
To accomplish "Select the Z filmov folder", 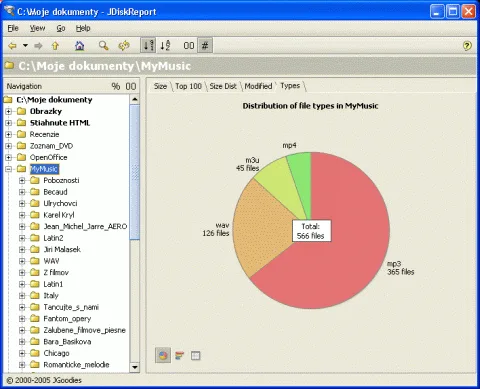I will point(56,273).
